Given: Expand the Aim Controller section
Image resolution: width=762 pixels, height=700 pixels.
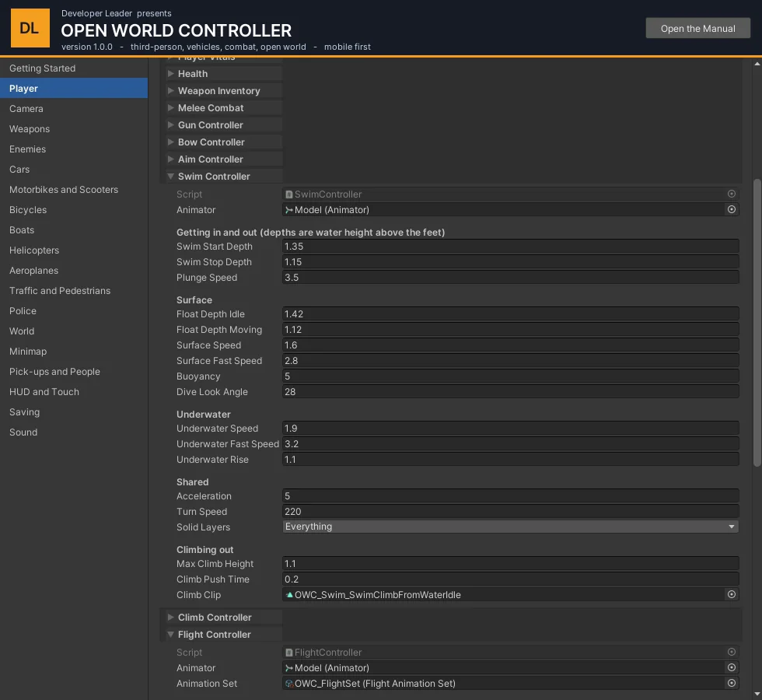Looking at the screenshot, I should click(170, 159).
